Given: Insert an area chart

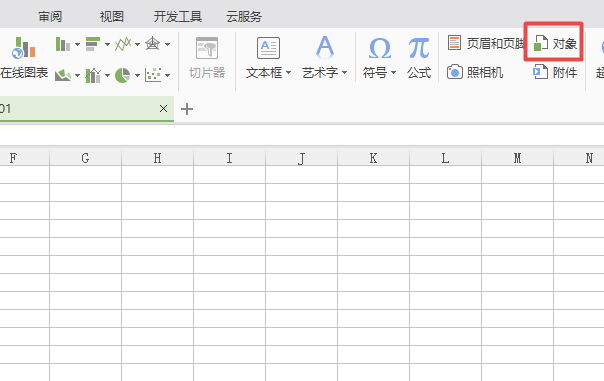Looking at the screenshot, I should pyautogui.click(x=63, y=75).
